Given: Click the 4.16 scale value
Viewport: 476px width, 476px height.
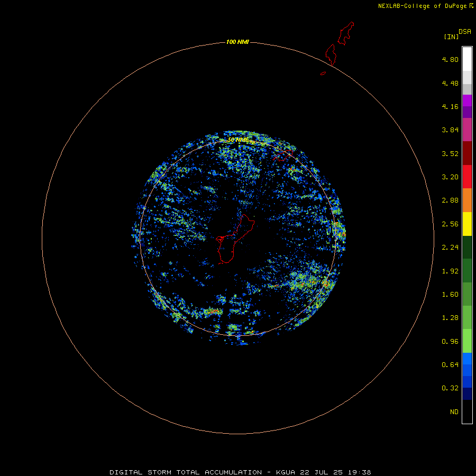Looking at the screenshot, I should click(x=450, y=106).
